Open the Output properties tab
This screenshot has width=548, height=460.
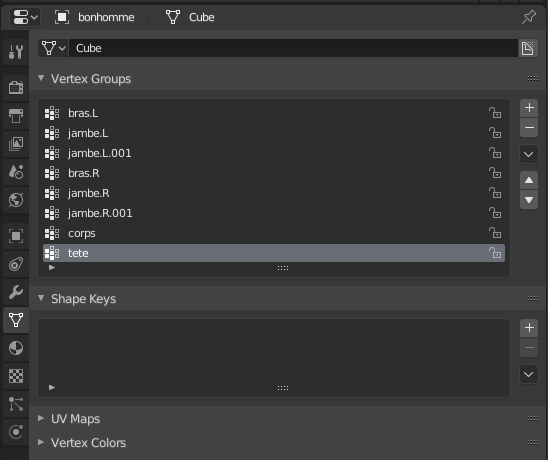point(16,115)
